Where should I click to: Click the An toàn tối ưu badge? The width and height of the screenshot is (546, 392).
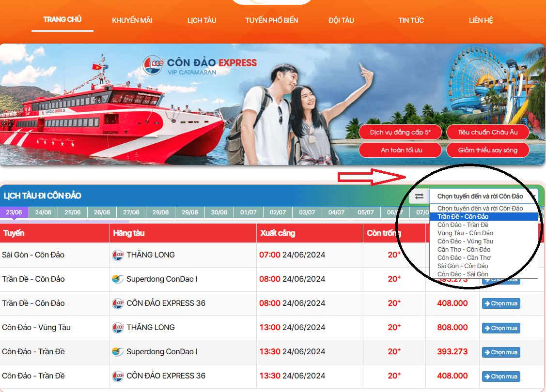(400, 150)
